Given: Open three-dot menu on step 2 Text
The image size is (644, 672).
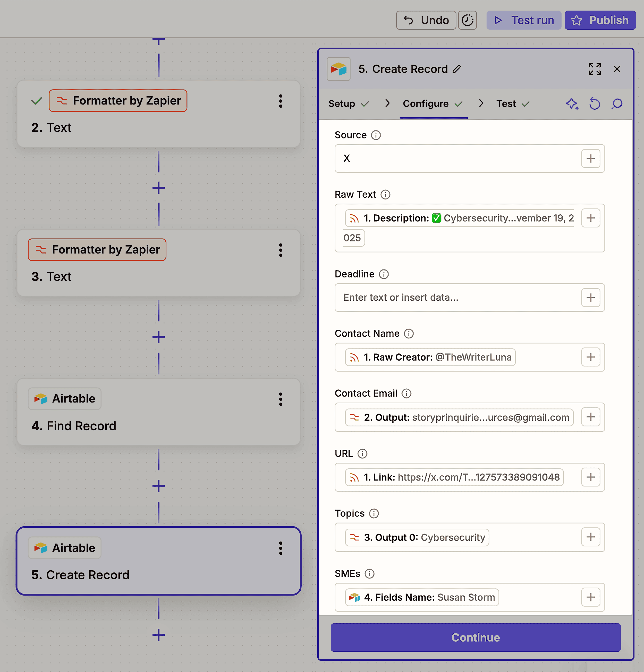Looking at the screenshot, I should tap(281, 101).
